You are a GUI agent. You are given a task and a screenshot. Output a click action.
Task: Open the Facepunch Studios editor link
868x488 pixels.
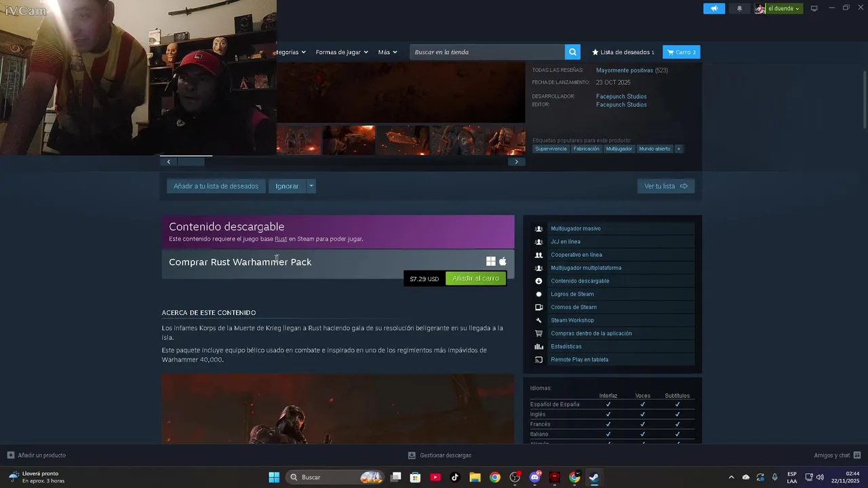coord(621,104)
